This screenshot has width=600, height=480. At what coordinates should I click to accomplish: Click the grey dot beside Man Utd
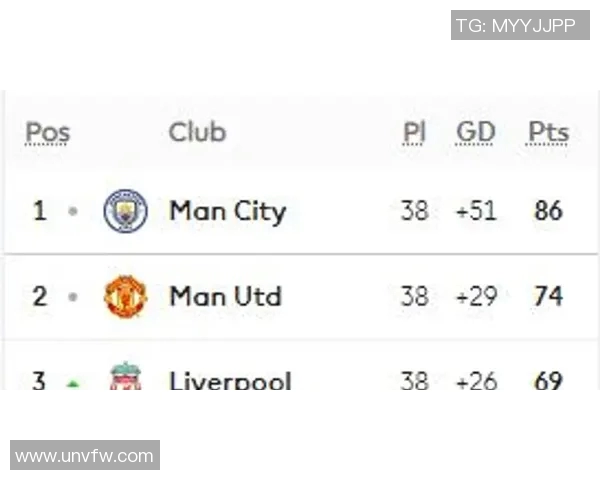tap(72, 297)
